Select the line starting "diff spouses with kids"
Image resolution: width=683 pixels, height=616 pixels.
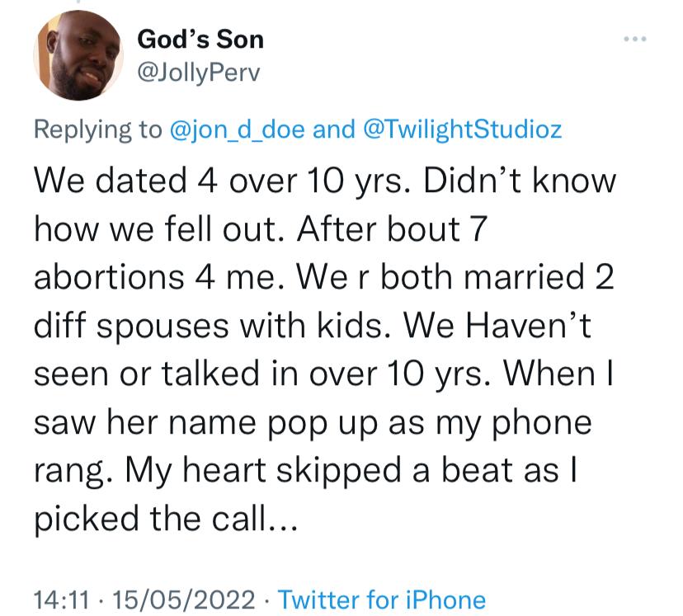[x=313, y=325]
